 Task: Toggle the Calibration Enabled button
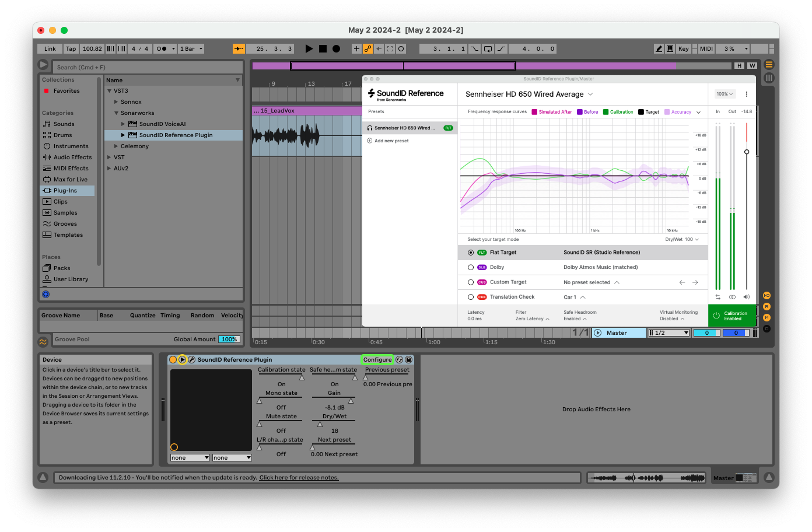(731, 316)
